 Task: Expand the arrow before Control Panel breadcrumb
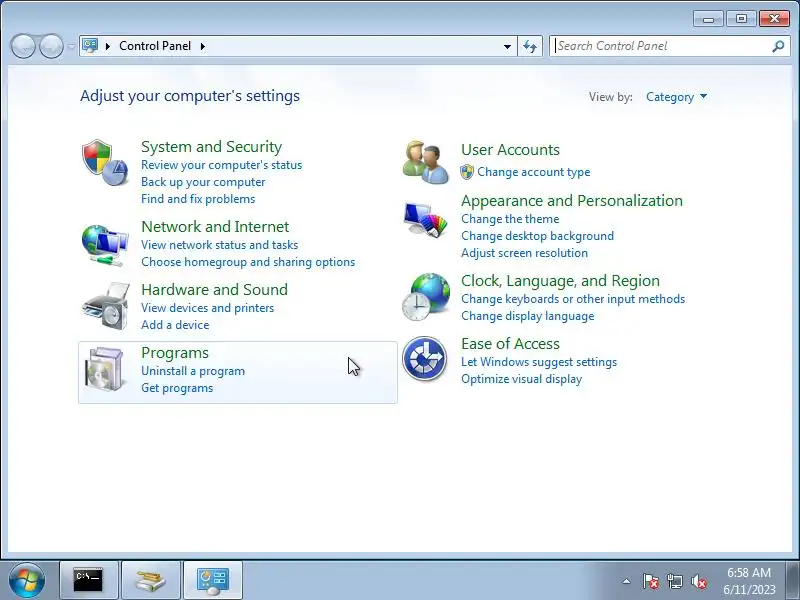point(108,46)
